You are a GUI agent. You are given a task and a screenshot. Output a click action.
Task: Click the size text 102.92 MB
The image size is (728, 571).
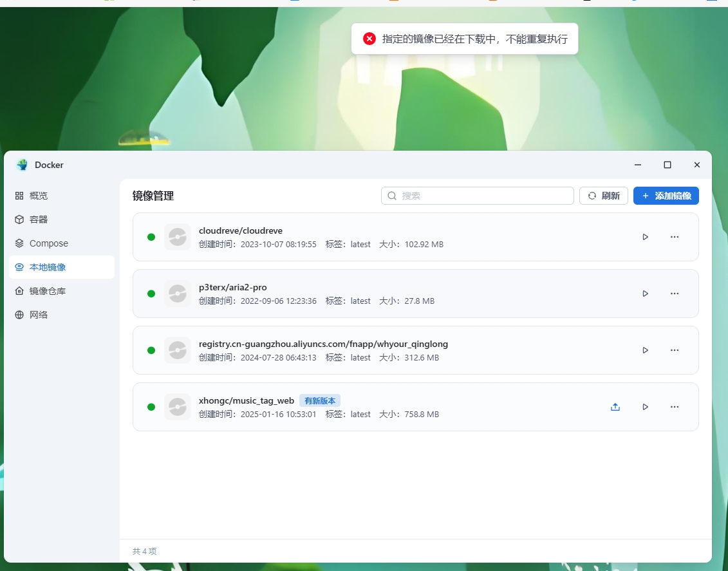424,244
